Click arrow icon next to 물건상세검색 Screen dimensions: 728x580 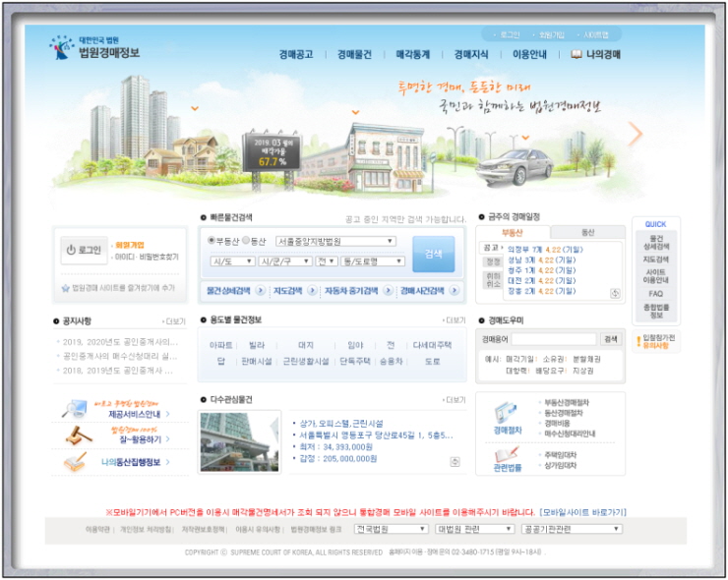261,290
